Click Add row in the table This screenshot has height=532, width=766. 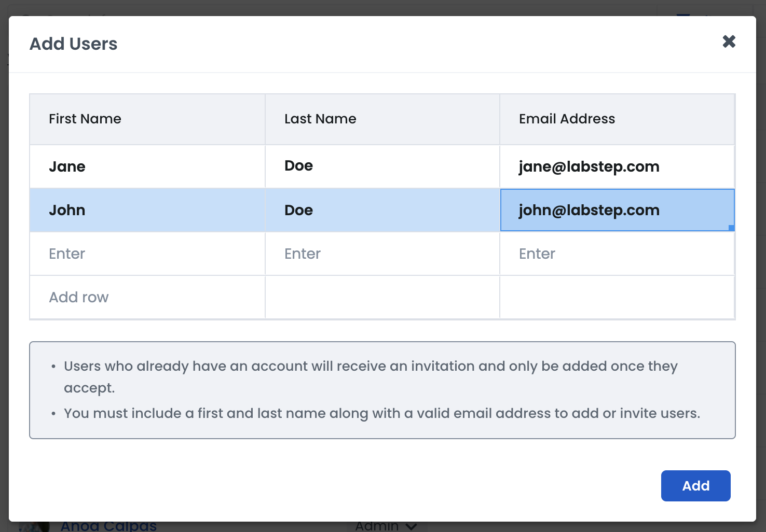[x=79, y=297]
